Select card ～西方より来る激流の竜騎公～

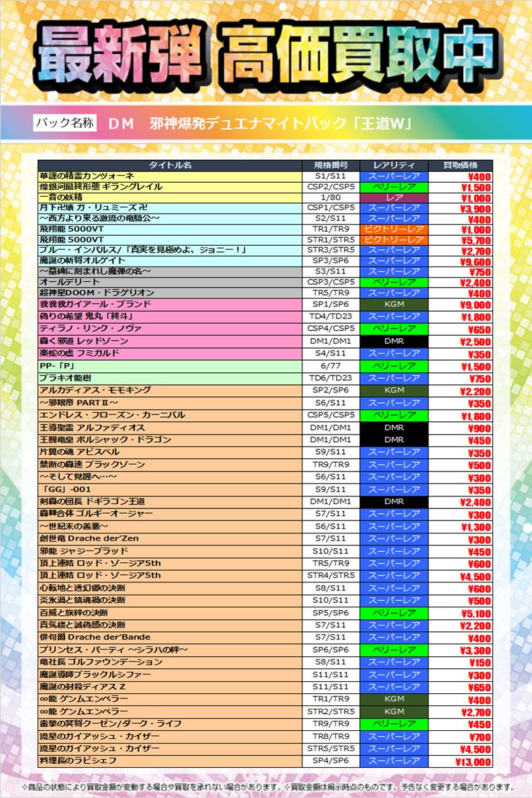pos(100,218)
